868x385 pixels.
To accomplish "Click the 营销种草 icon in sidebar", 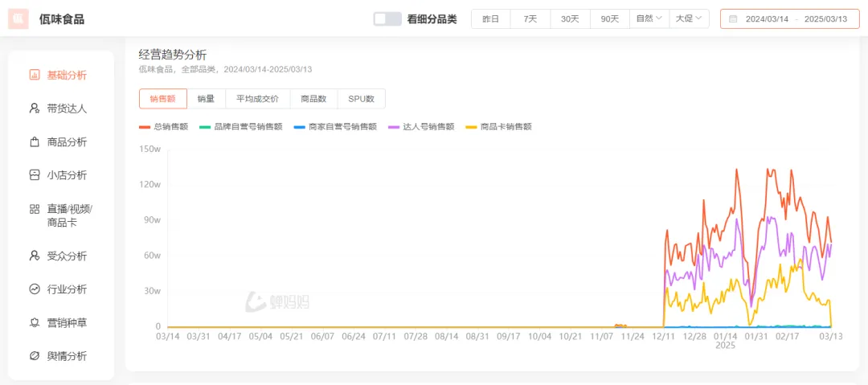I will coord(35,322).
